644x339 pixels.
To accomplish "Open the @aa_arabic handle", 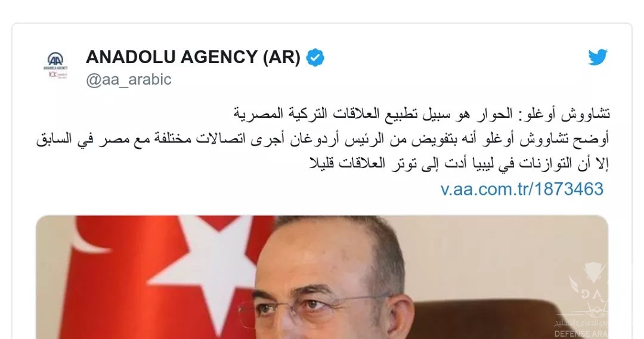I will pos(129,79).
